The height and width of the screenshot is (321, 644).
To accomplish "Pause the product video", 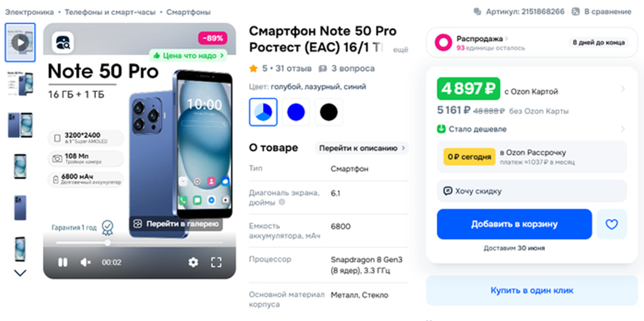I will [62, 262].
